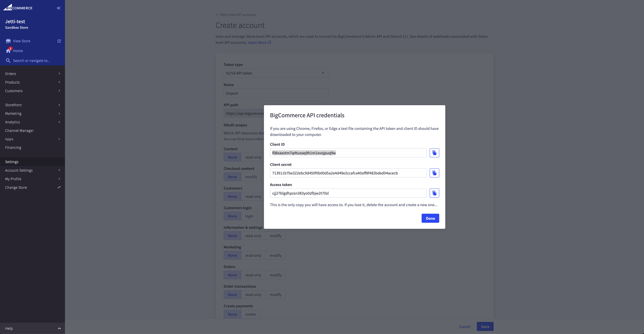Select Settings in the sidebar
644x334 pixels.
[32, 162]
